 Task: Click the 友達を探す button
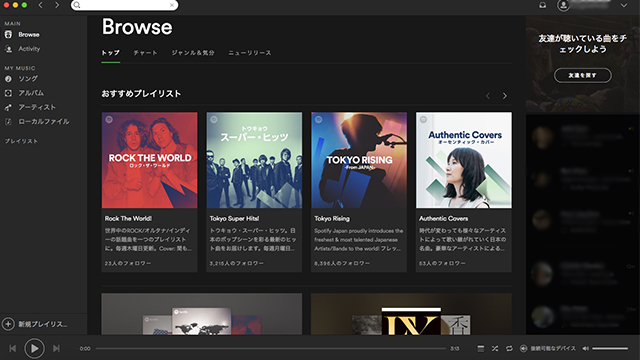click(582, 75)
